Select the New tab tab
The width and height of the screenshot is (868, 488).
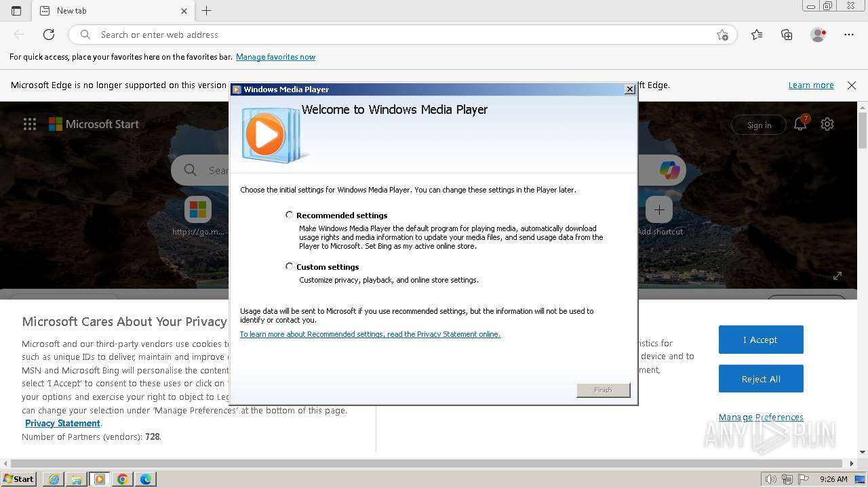coord(113,11)
